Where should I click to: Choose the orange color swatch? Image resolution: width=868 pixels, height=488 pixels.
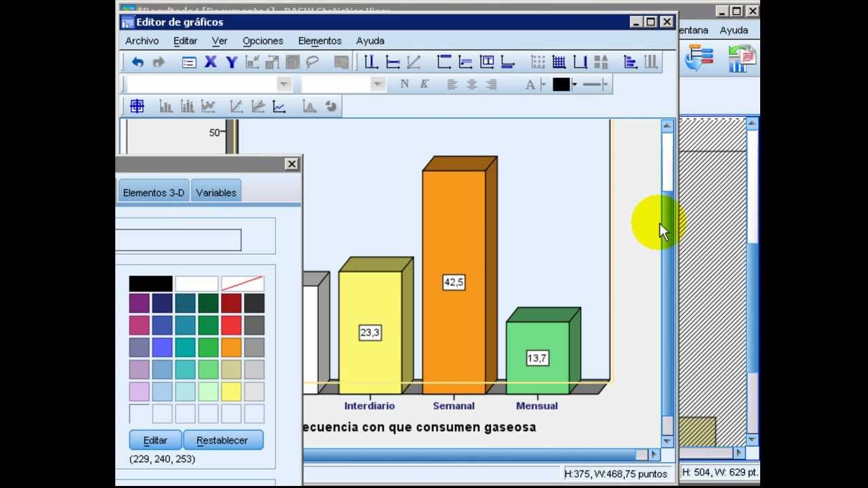(x=231, y=347)
